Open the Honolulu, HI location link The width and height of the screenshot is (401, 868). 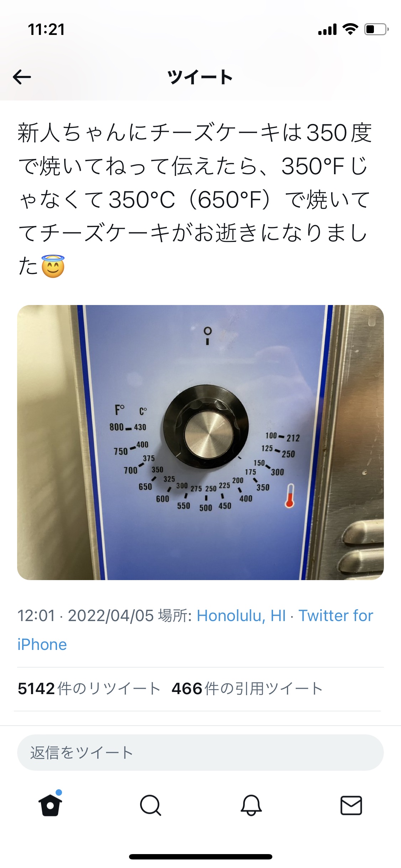pos(241,615)
